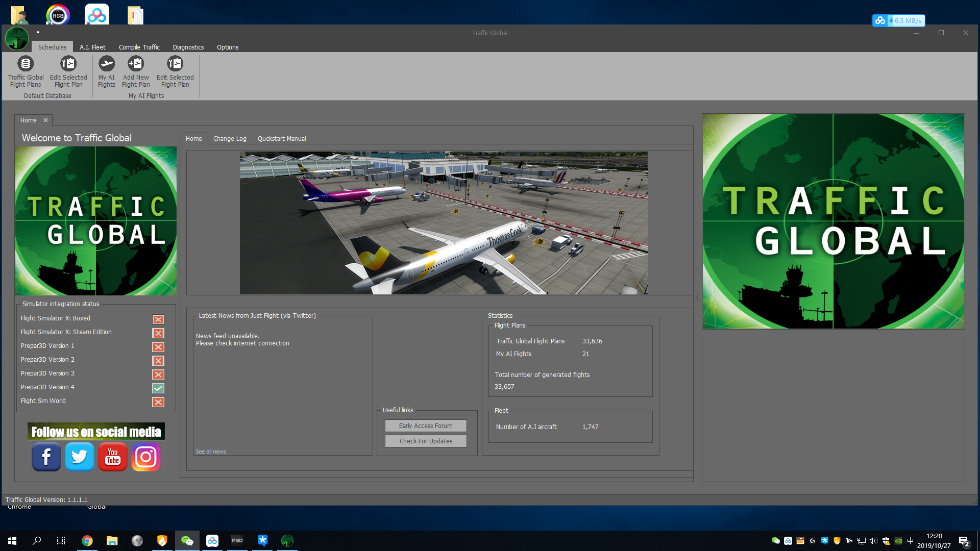The height and width of the screenshot is (551, 980).
Task: Open Baidu Netdisk cloud app in taskbar
Action: pyautogui.click(x=212, y=541)
